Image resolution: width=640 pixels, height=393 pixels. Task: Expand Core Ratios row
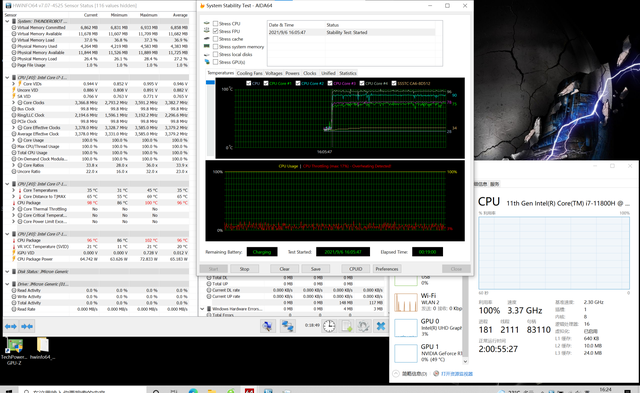click(13, 165)
